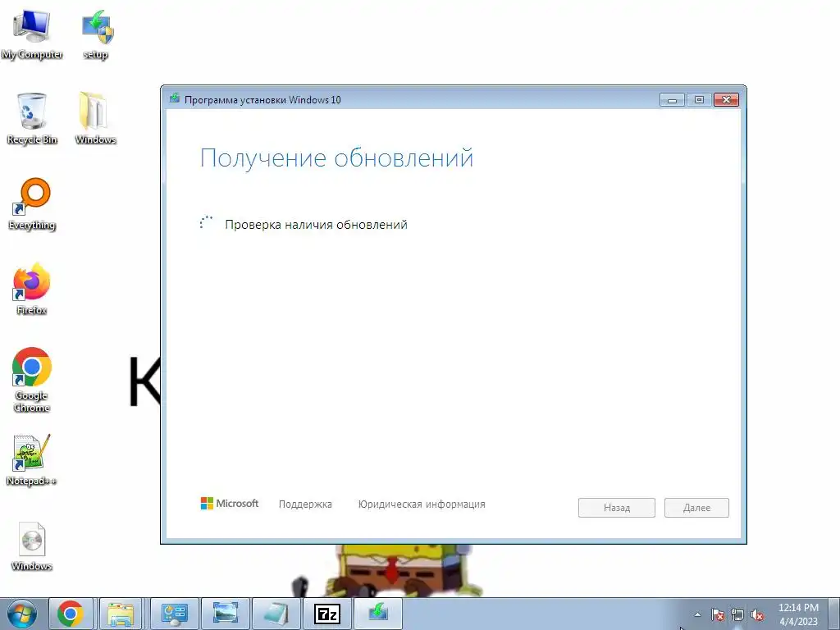This screenshot has height=630, width=840.
Task: Click the Windows 10 setup title icon
Action: [x=174, y=99]
